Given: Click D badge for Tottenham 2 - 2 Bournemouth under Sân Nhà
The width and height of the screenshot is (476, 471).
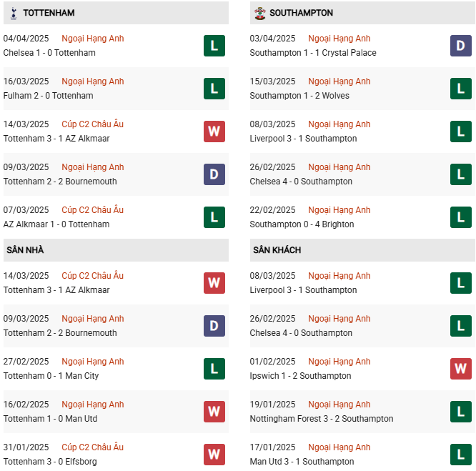Looking at the screenshot, I should pyautogui.click(x=214, y=326).
